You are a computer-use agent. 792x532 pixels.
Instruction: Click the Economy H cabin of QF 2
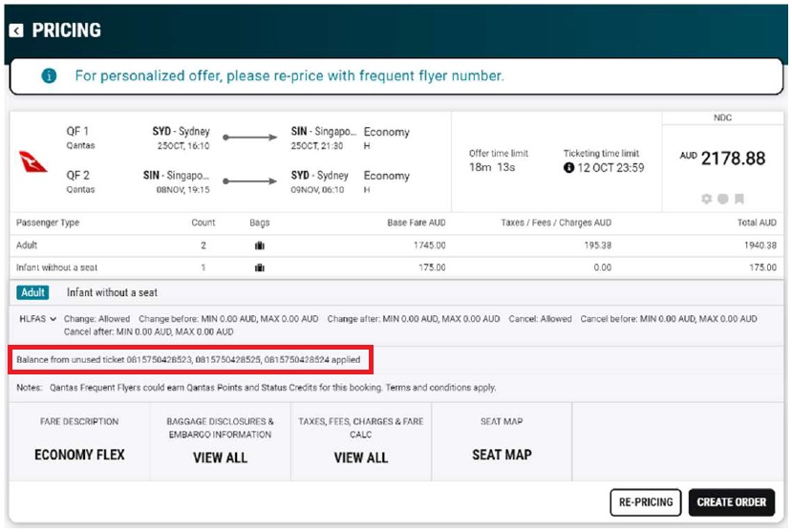click(x=386, y=181)
